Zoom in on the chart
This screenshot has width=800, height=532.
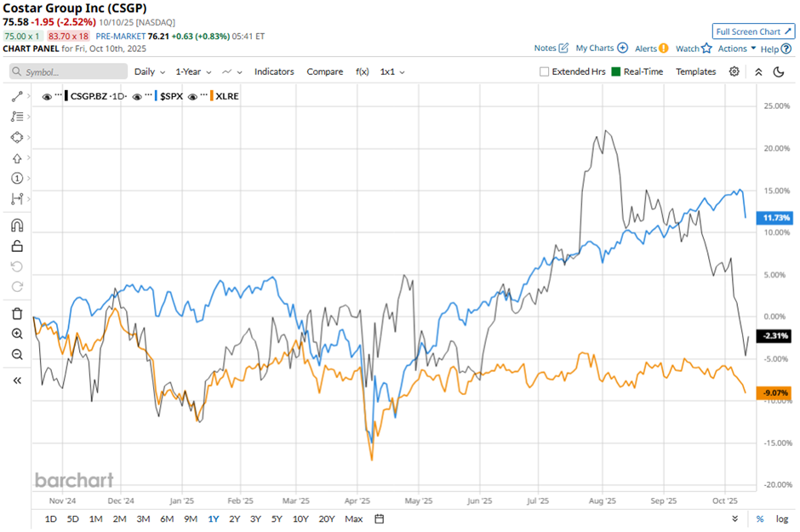click(17, 334)
